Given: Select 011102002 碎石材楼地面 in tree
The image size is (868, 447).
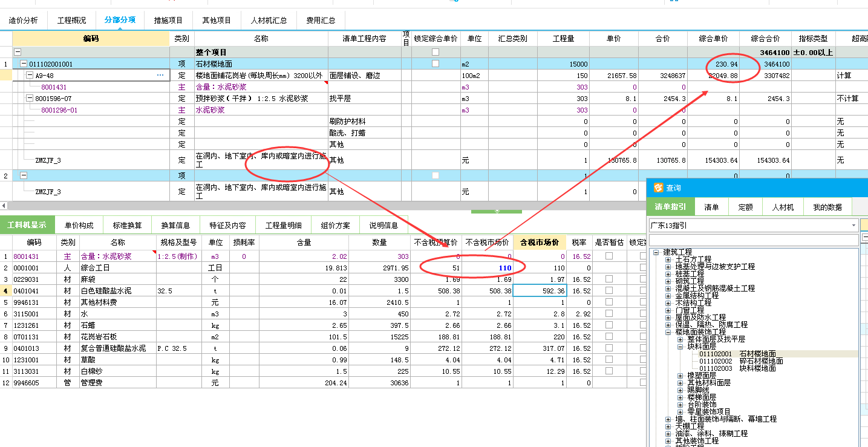Looking at the screenshot, I should (741, 361).
